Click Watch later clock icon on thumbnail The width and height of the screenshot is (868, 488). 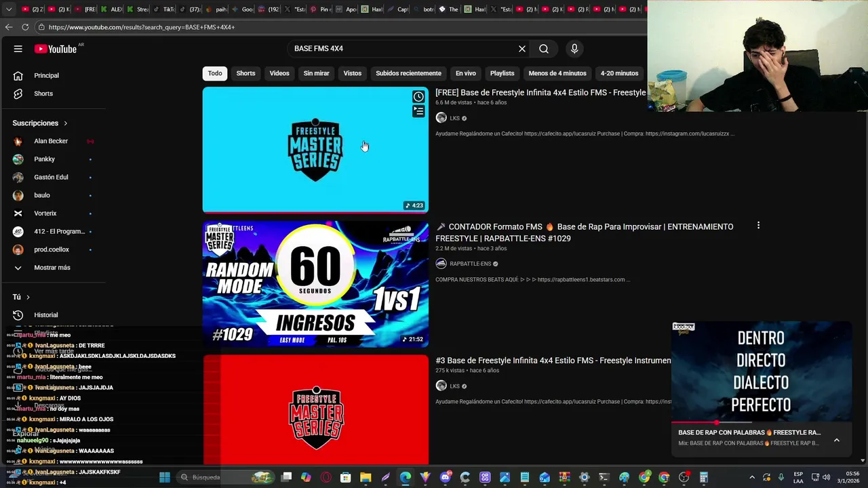click(x=418, y=97)
